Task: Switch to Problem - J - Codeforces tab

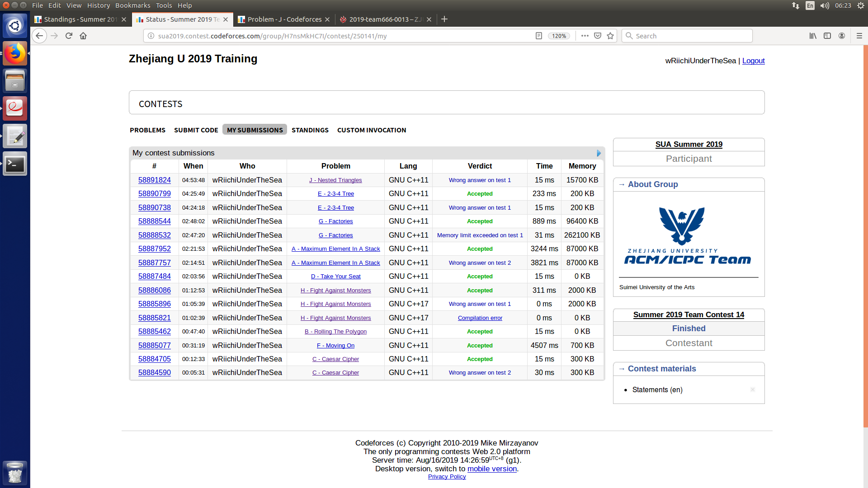Action: coord(284,19)
